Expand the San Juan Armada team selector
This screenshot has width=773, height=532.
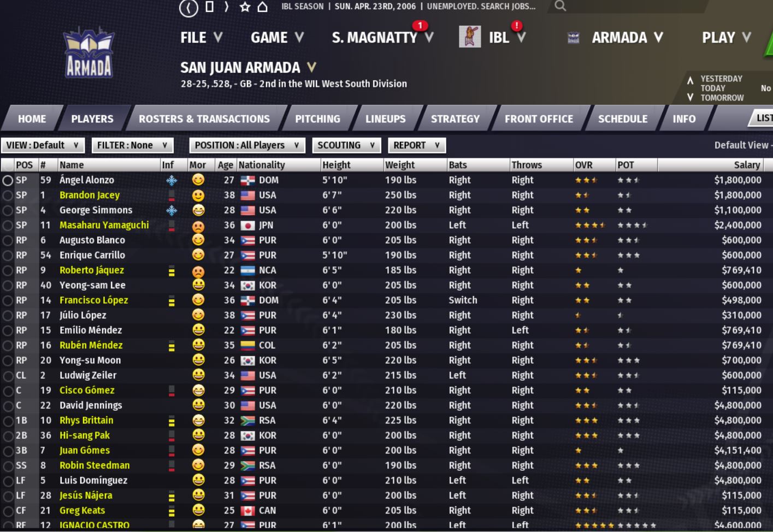click(x=311, y=67)
